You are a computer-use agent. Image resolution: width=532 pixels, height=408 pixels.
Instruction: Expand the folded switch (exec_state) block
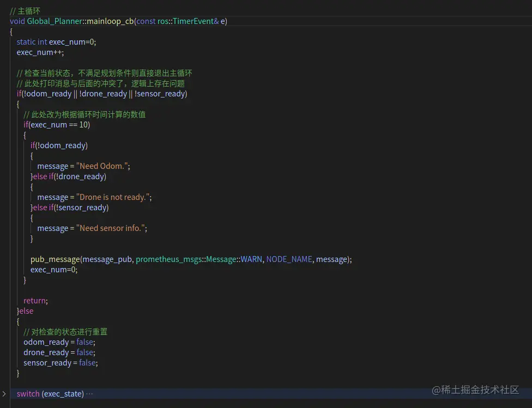[x=4, y=394]
